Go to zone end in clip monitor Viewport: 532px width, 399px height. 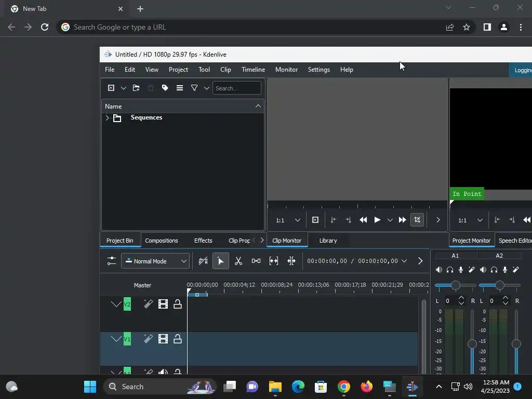(x=348, y=220)
